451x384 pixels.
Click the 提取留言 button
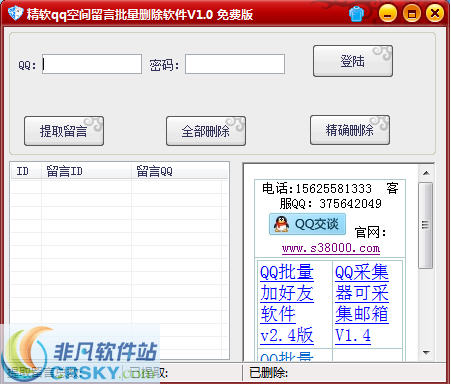(64, 131)
